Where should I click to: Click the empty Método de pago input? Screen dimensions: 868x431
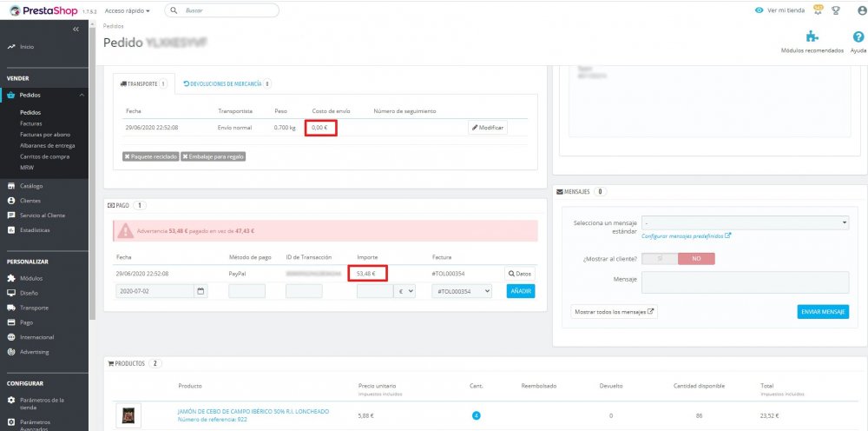[247, 291]
